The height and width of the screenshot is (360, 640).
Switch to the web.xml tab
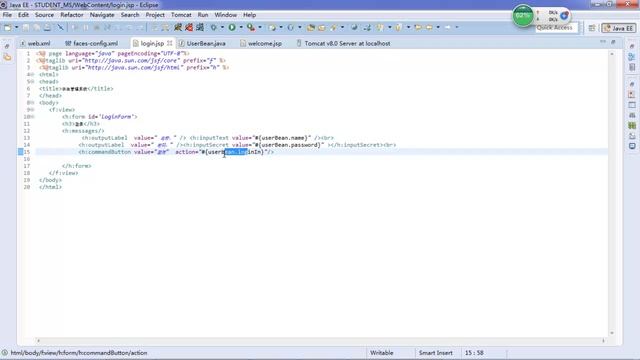[35, 43]
